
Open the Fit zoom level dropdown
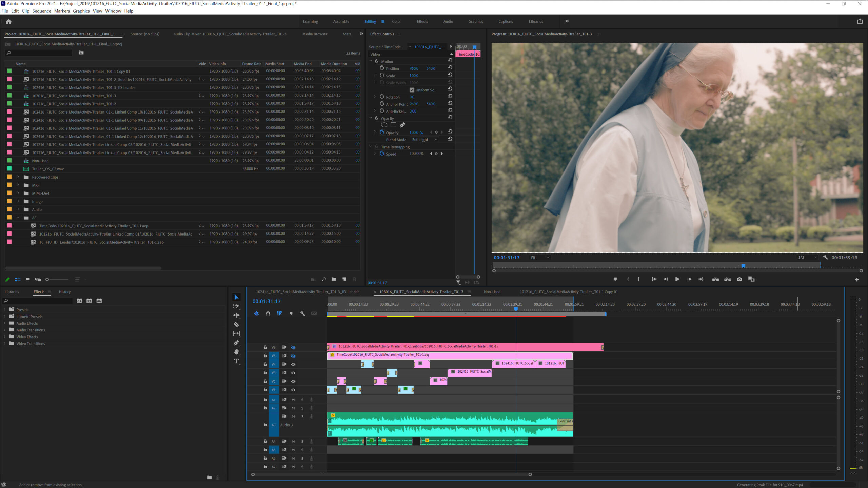540,258
